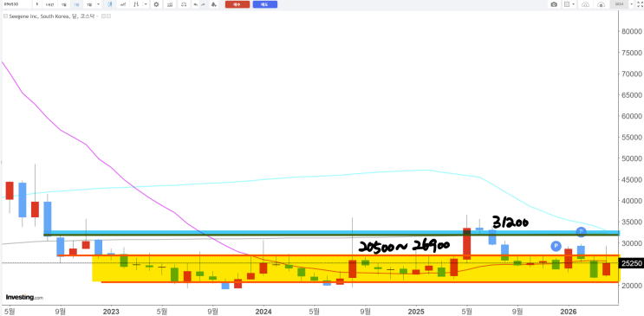Click first small square icon after legend title

coord(103,16)
